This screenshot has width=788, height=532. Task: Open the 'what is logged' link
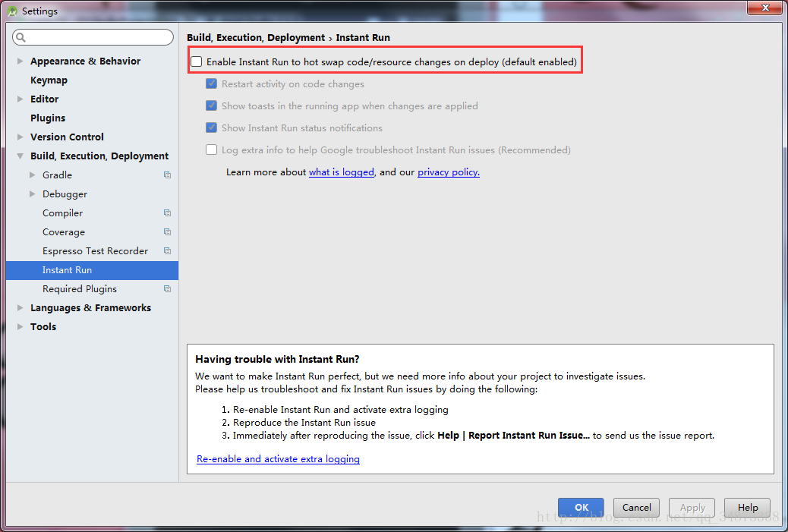click(x=341, y=172)
